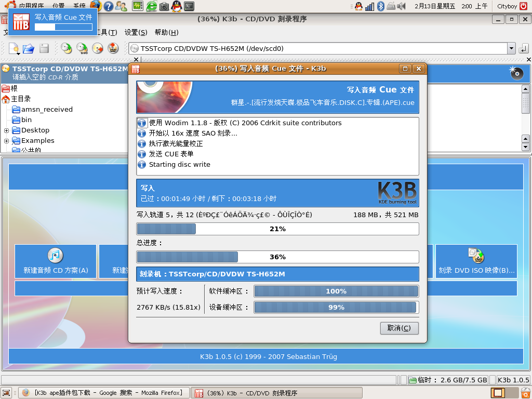Click the 刻录 DVD ISO 映像 disc icon
This screenshot has width=532, height=399.
click(x=476, y=255)
